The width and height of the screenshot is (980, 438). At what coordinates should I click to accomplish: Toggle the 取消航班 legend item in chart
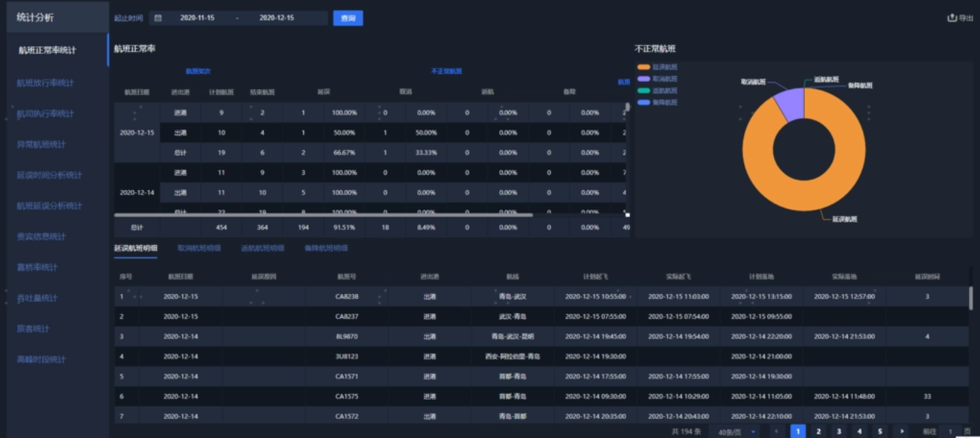point(657,78)
